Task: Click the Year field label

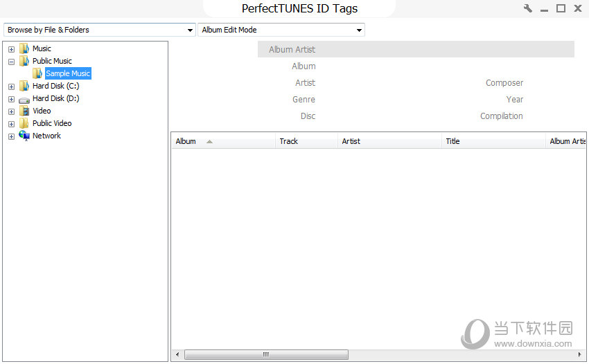Action: (x=514, y=100)
